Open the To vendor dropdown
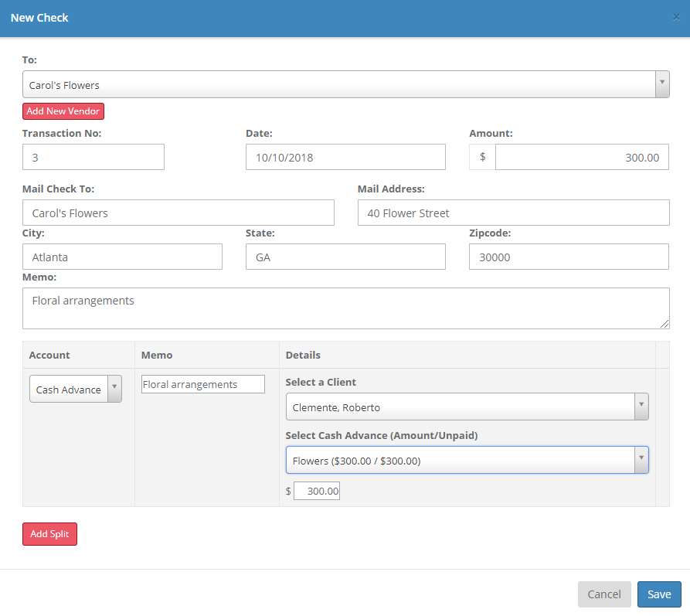Image resolution: width=690 pixels, height=616 pixels. [345, 85]
